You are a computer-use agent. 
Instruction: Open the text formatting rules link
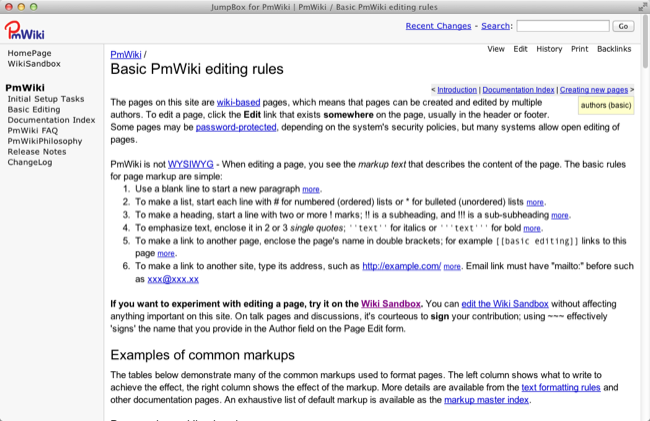point(561,387)
